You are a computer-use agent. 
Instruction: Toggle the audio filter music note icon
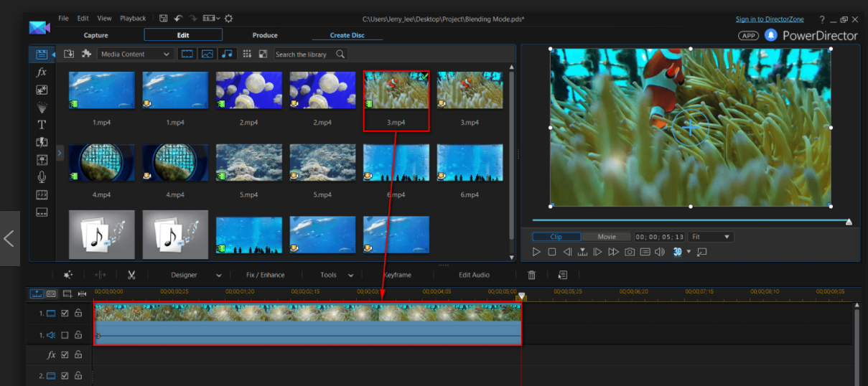[228, 54]
